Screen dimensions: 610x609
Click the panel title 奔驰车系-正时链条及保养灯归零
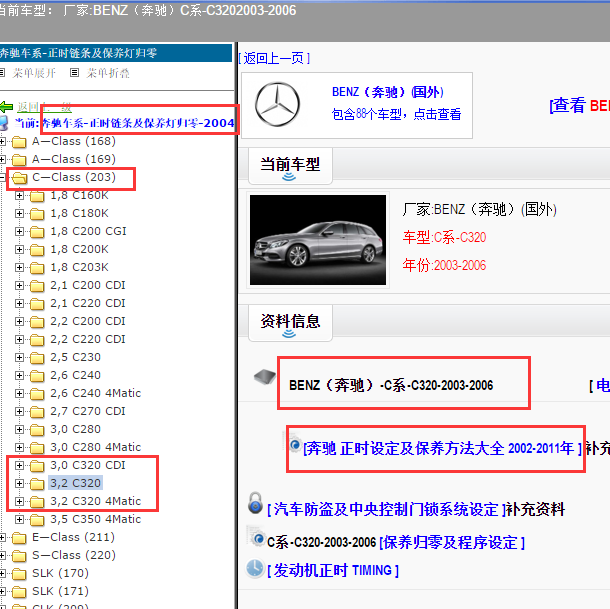(78, 53)
